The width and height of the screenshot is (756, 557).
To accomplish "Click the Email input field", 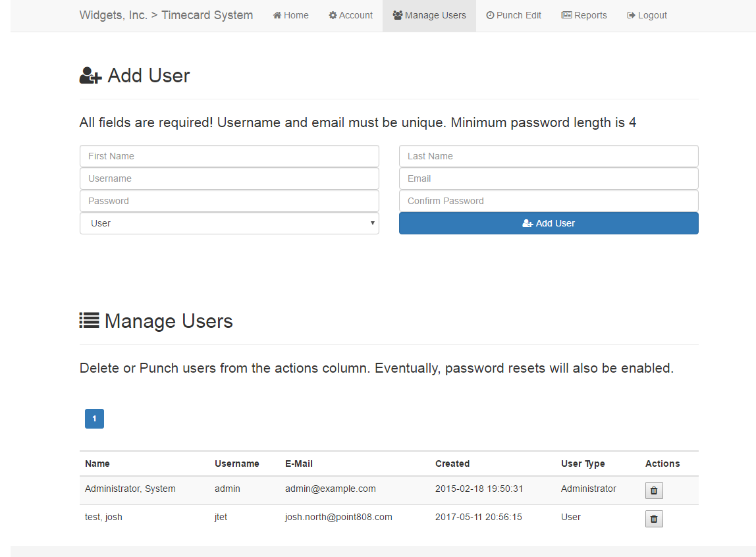I will pos(548,178).
